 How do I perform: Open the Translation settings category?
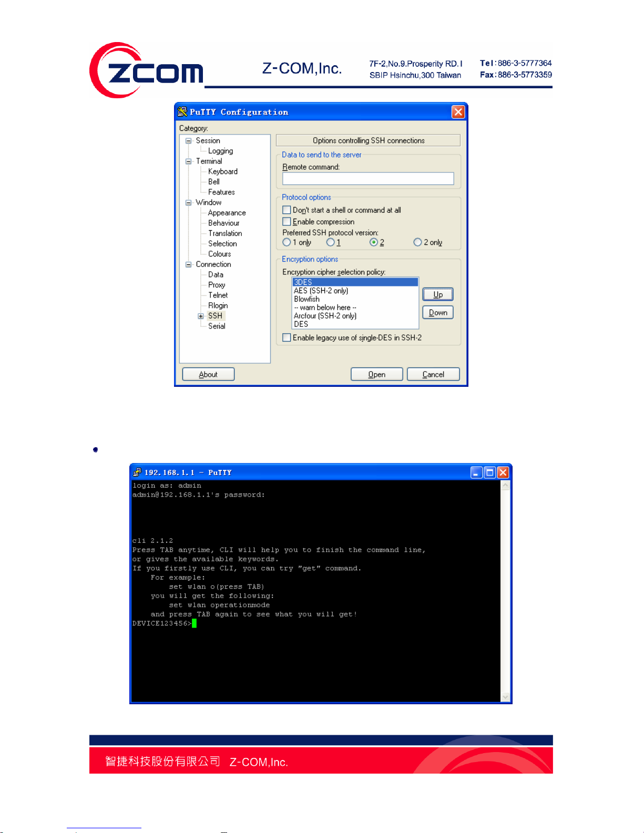pos(225,233)
